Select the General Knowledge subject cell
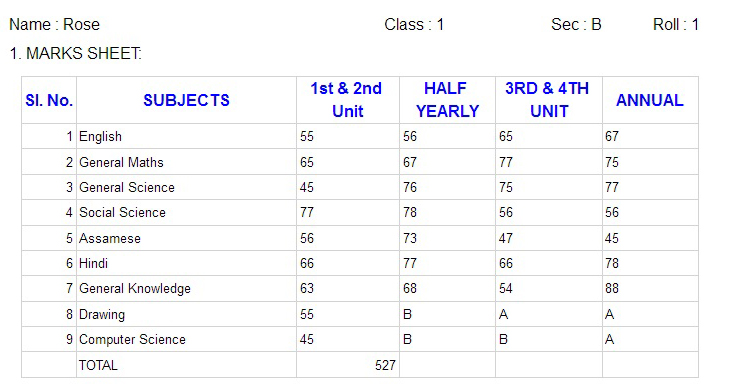Viewport: 734px width, 384px height. pos(186,288)
